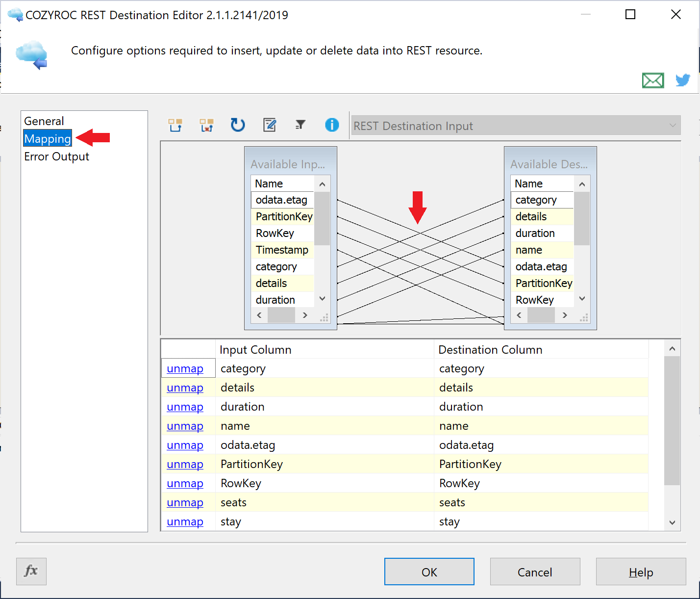
Task: Select odata.etag in Available Destination list
Action: pos(542,266)
